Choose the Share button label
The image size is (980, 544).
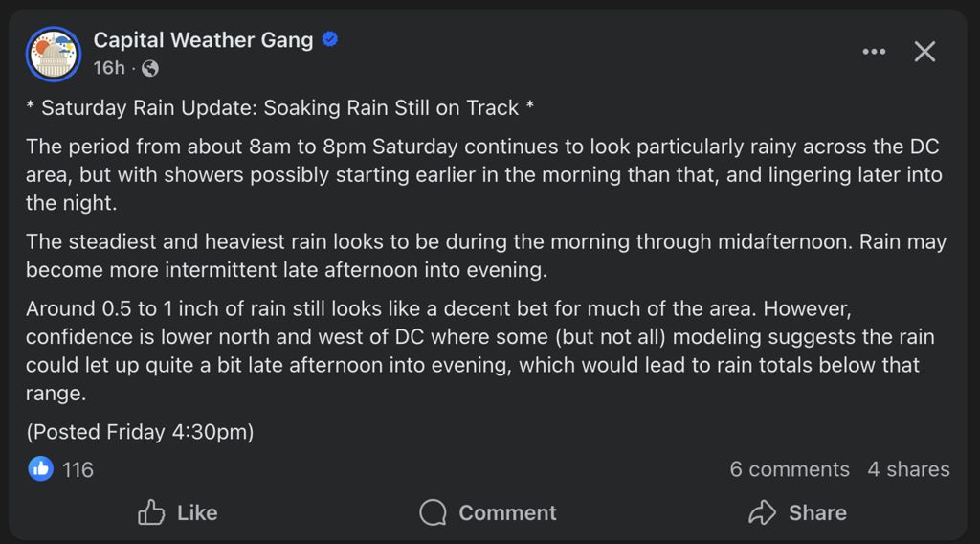(x=817, y=512)
